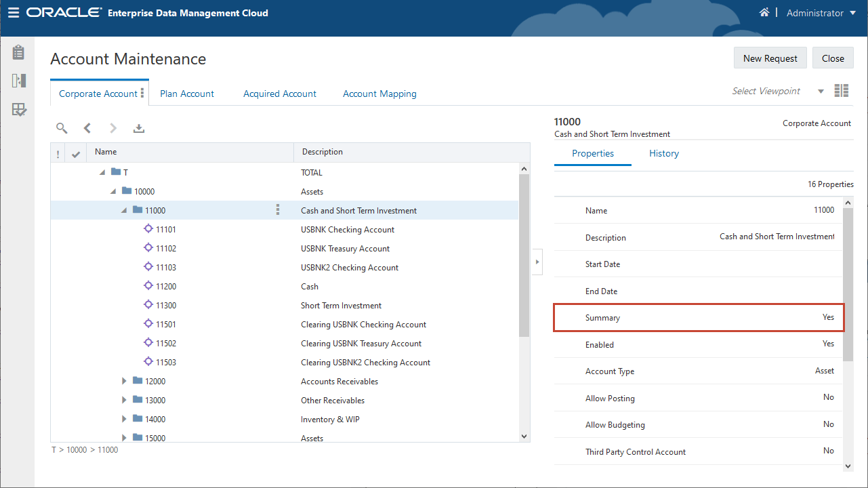Open the bottom sidebar applications icon
This screenshot has height=488, width=868.
18,109
